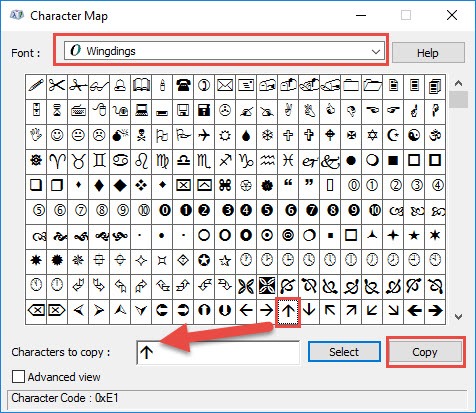Select the envelope symbol

[x=225, y=86]
